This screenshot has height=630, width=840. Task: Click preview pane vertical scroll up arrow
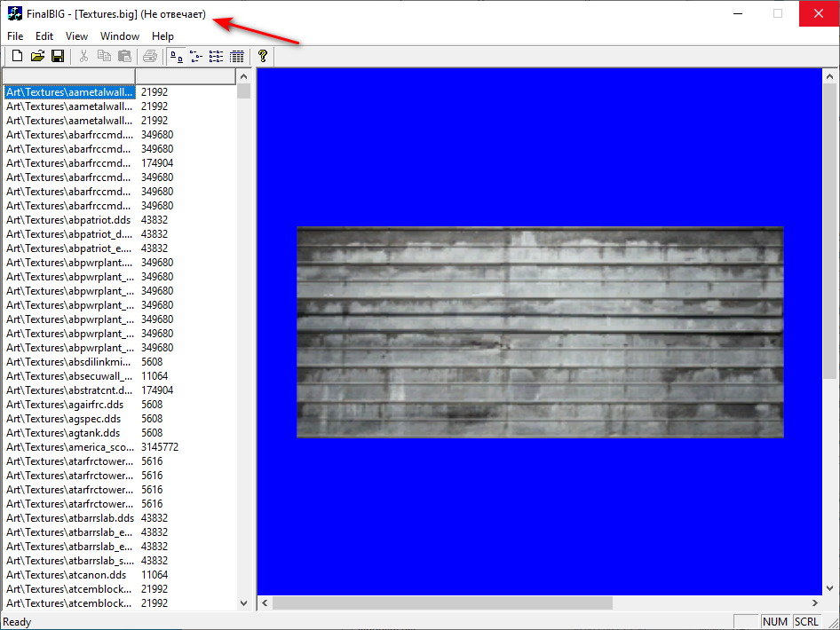point(829,76)
